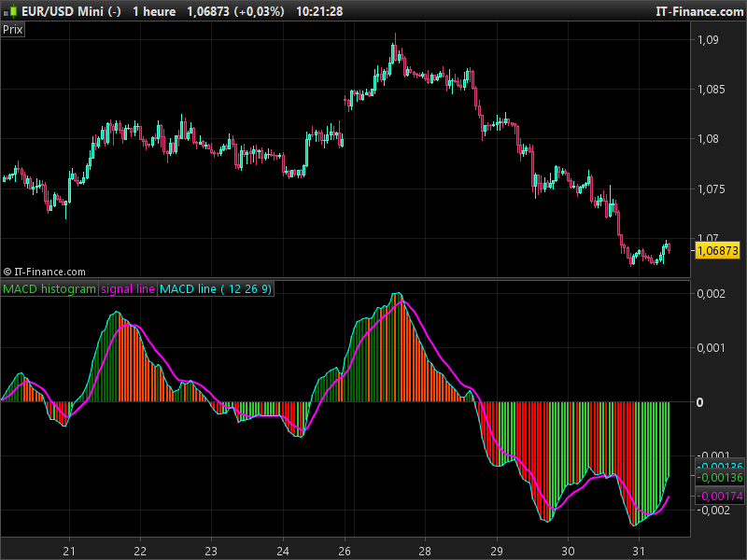Screen dimensions: 747x560
Task: Click the 1,075 level on the price axis
Action: pos(710,189)
